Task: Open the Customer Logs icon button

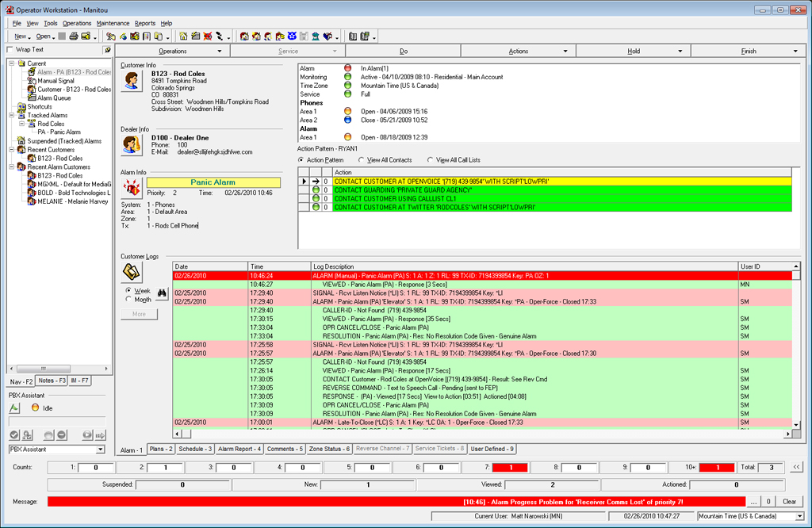Action: pos(131,273)
